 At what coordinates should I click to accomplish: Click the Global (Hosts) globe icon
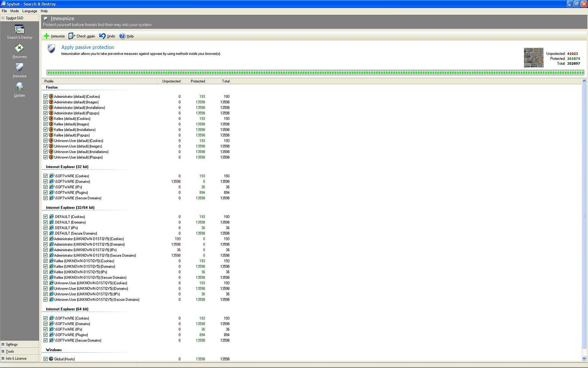click(51, 359)
